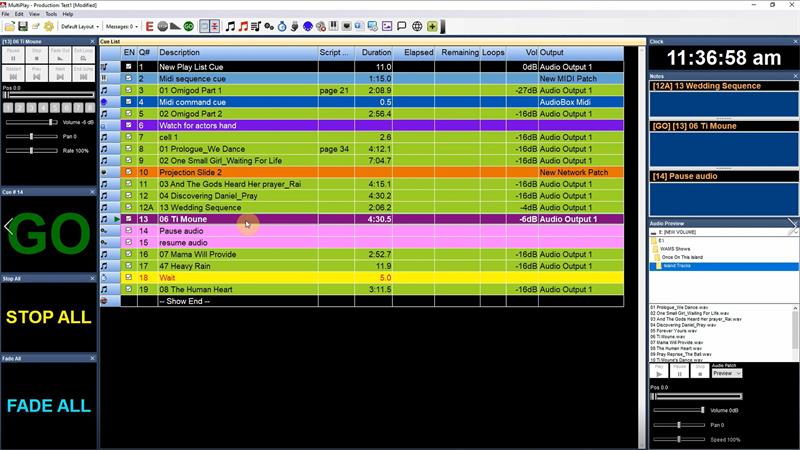Uncheck the enable box for cue 18 Wait
Screen dimensions: 800x450
pos(128,277)
